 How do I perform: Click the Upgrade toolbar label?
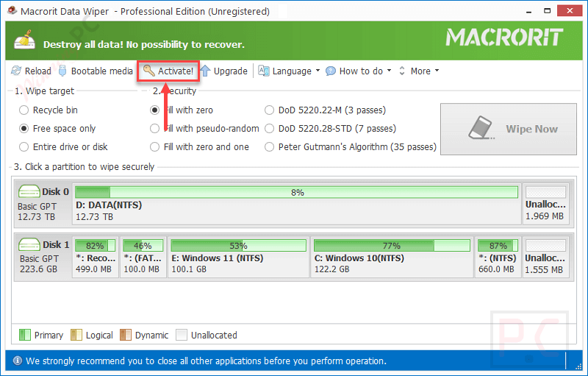(x=230, y=71)
